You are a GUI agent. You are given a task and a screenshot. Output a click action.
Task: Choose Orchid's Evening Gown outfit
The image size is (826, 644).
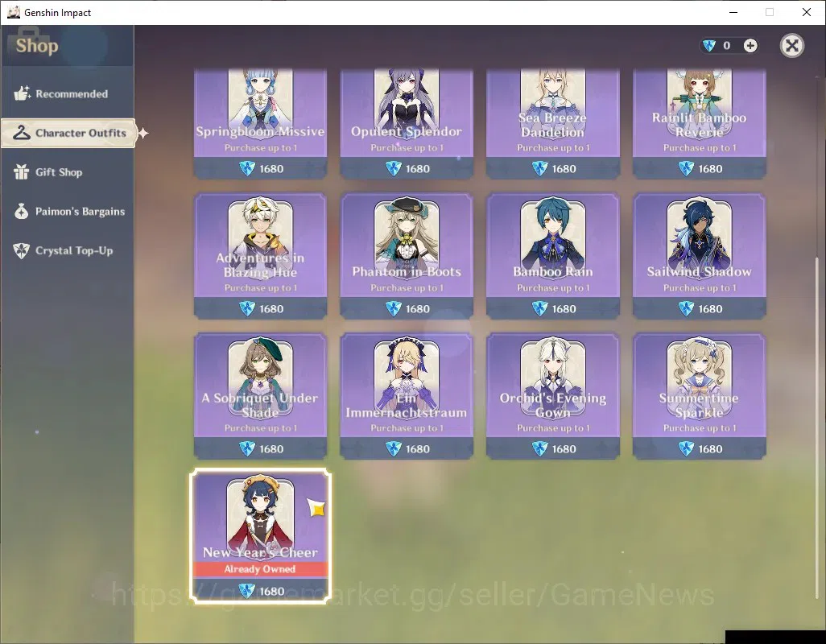click(x=552, y=396)
